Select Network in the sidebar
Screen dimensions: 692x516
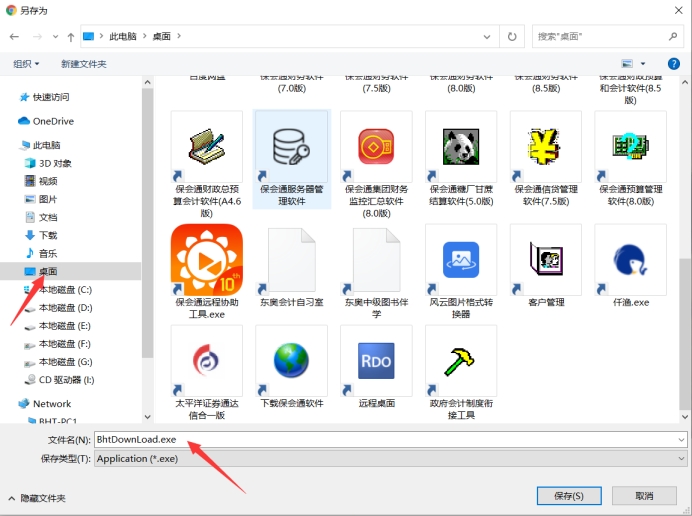coord(44,404)
